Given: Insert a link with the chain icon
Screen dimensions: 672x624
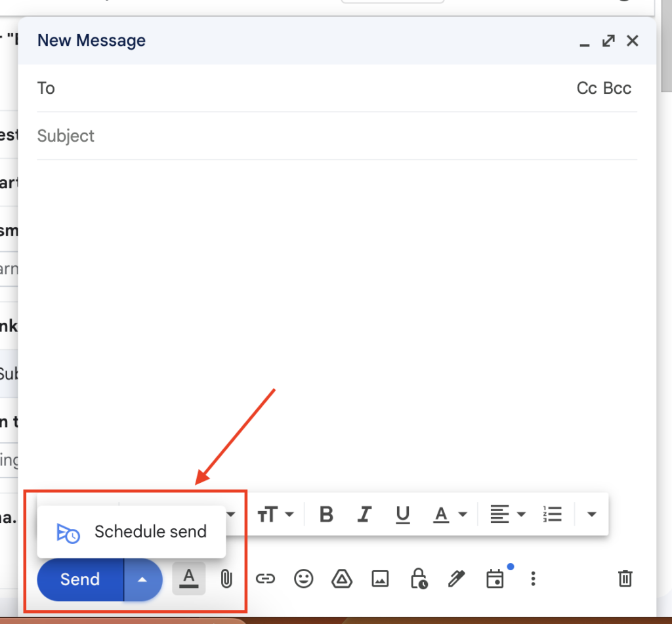Looking at the screenshot, I should click(x=264, y=579).
